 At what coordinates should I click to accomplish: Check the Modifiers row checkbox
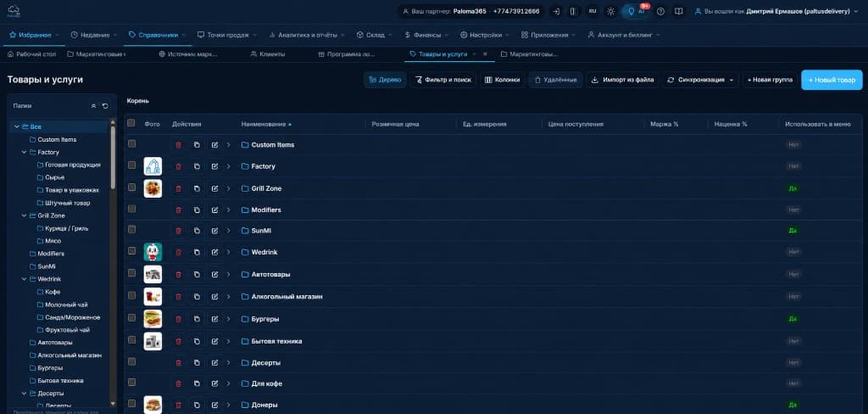(x=131, y=209)
